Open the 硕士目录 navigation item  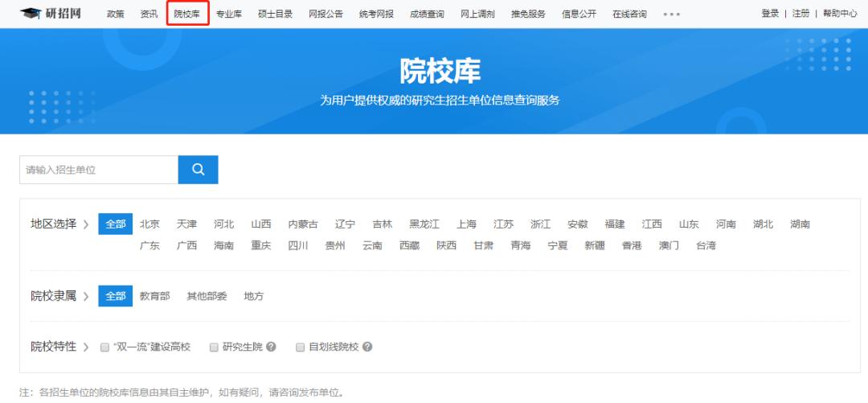[275, 14]
